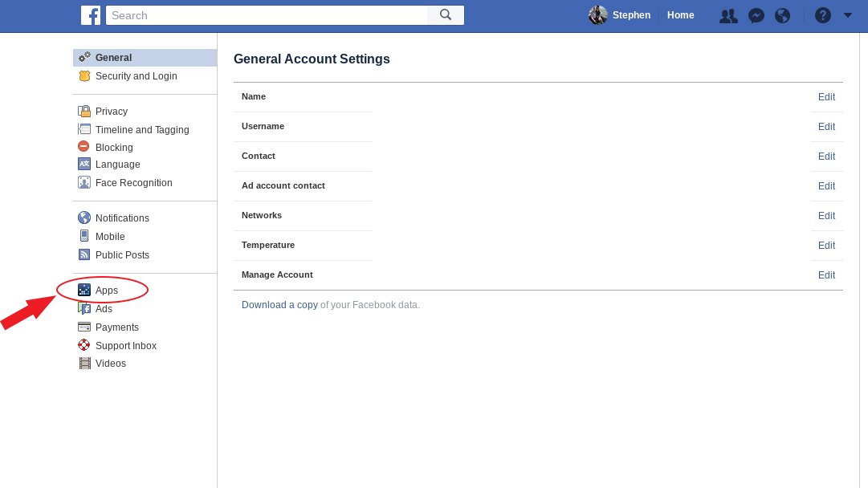Edit the Manage Account setting
The image size is (868, 488).
(x=826, y=275)
